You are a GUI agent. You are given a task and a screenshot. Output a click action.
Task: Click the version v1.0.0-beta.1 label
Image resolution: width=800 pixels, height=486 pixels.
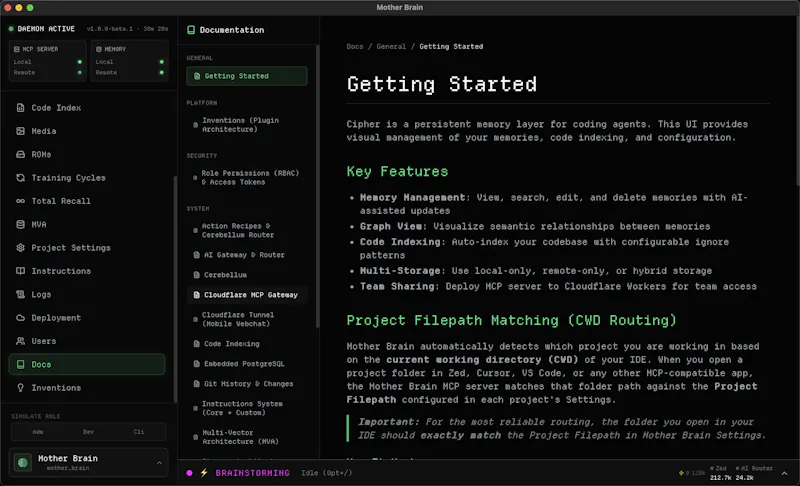tap(110, 29)
